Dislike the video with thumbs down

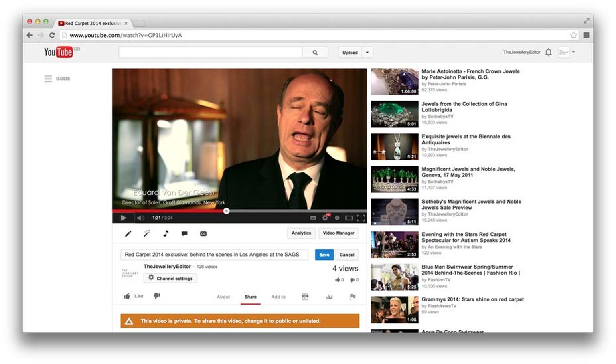click(157, 296)
